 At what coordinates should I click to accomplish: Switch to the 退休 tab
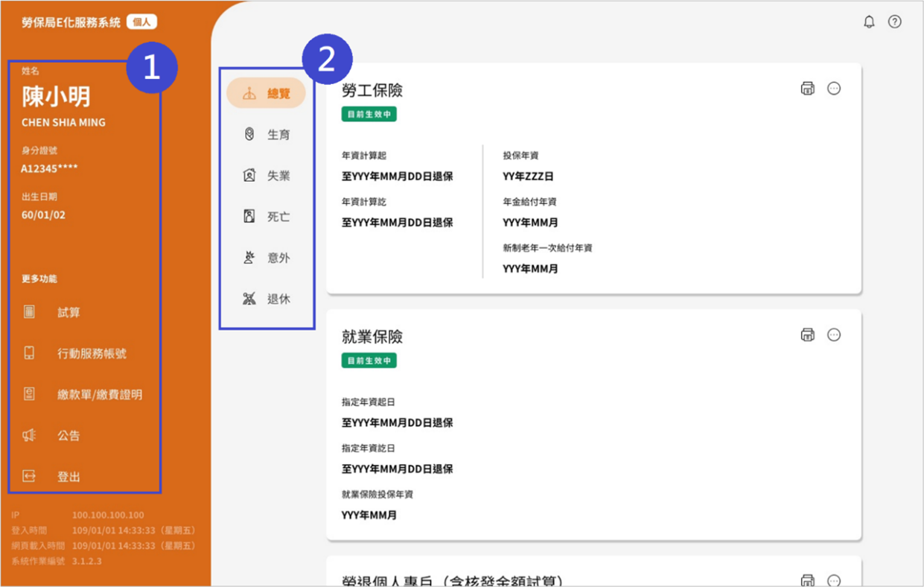pyautogui.click(x=267, y=299)
